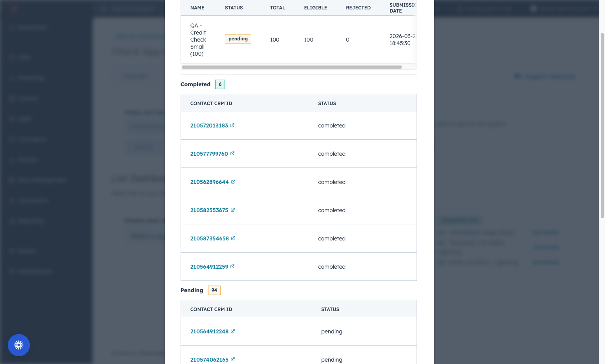Click the external link icon beside 210582553675
Image resolution: width=605 pixels, height=364 pixels.
click(233, 210)
